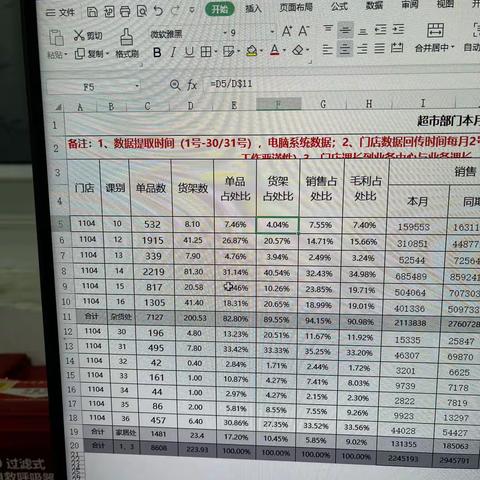
Task: Click cell F5 containing 4.04%
Action: [278, 225]
